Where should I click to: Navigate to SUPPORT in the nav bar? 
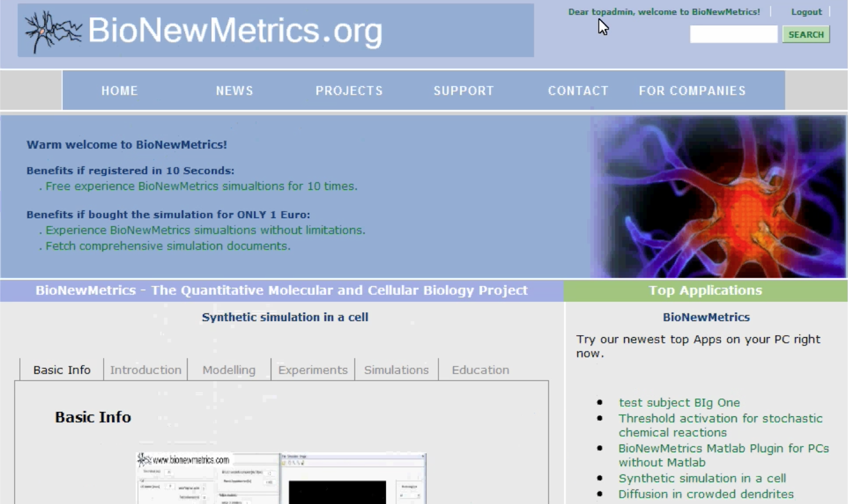463,91
